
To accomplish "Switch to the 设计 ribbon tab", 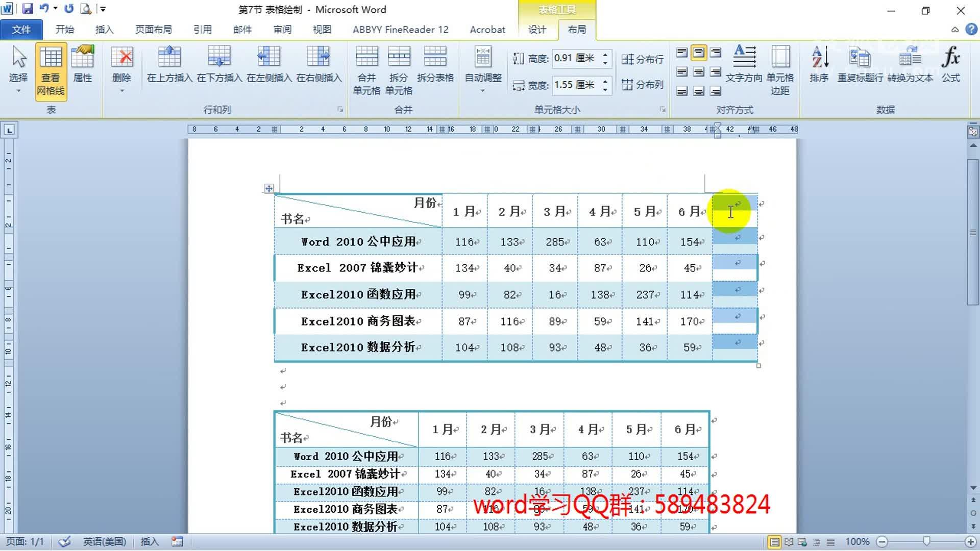I will [x=536, y=30].
